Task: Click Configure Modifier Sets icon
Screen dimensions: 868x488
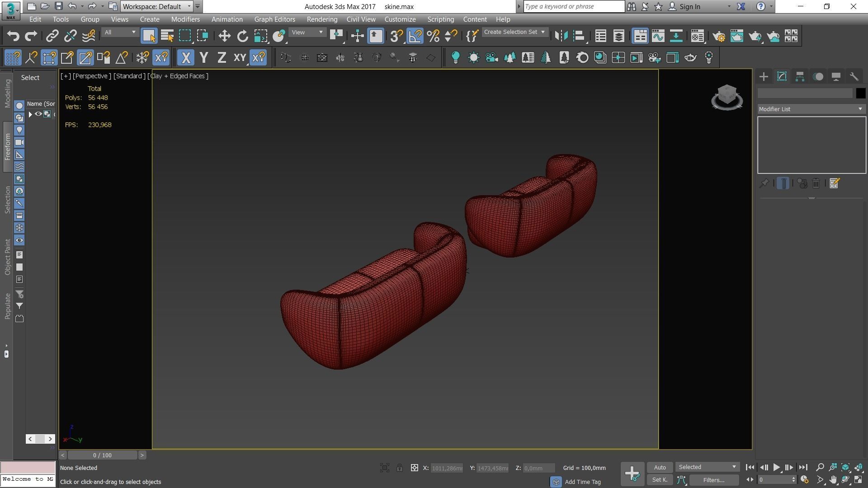Action: tap(835, 183)
